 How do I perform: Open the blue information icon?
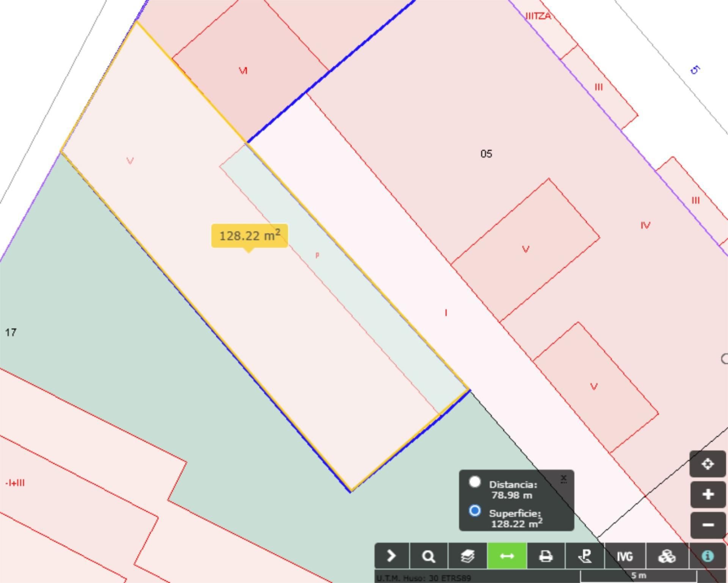point(708,556)
